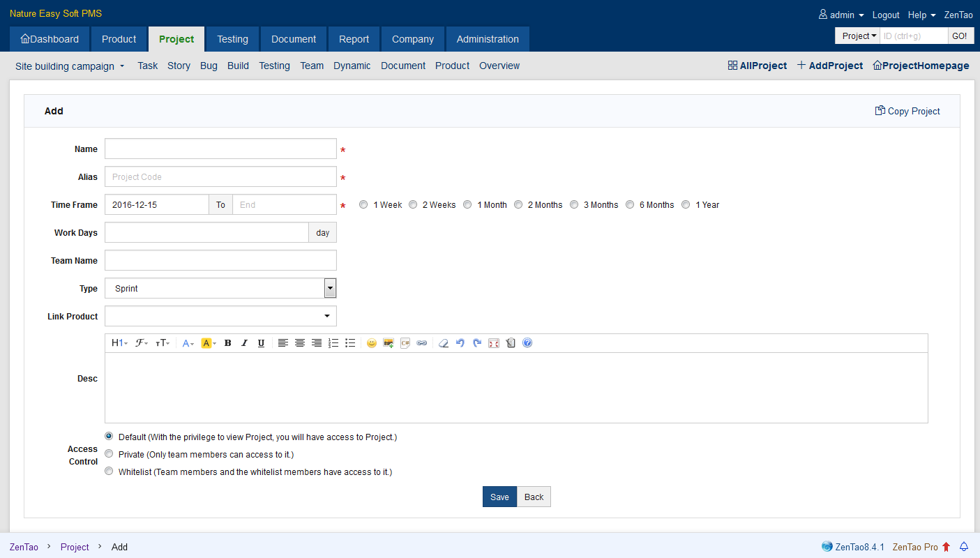This screenshot has height=558, width=980.
Task: Open the Story submenu item
Action: coord(179,66)
